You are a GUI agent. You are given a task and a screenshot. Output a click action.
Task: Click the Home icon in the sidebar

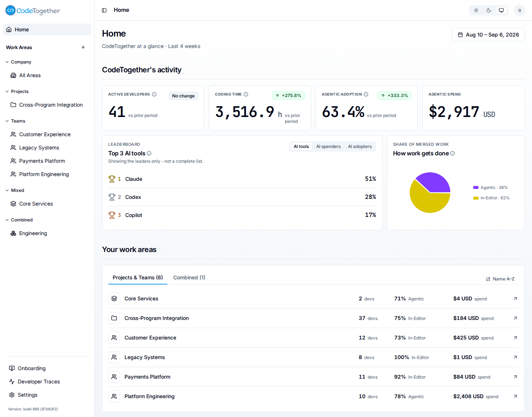tap(9, 30)
